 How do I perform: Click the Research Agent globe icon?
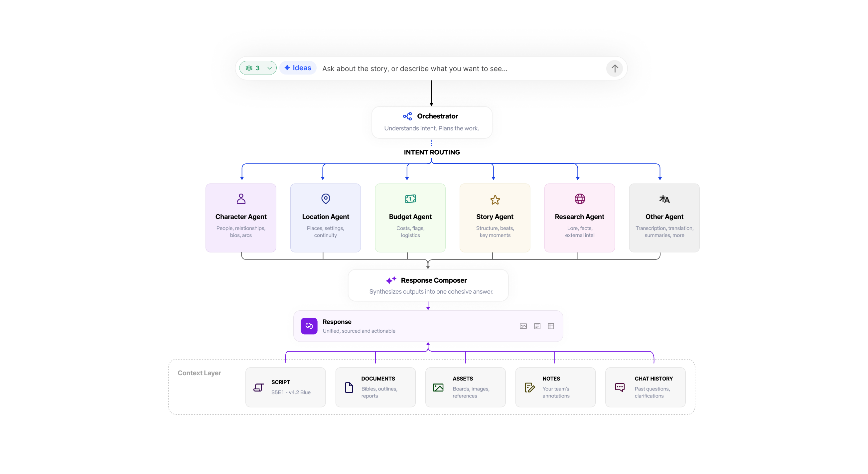pos(580,199)
